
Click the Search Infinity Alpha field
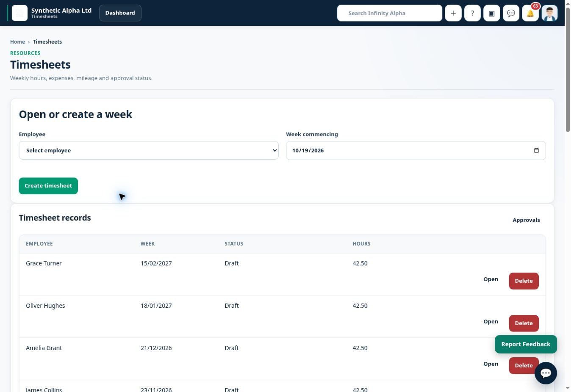(390, 13)
